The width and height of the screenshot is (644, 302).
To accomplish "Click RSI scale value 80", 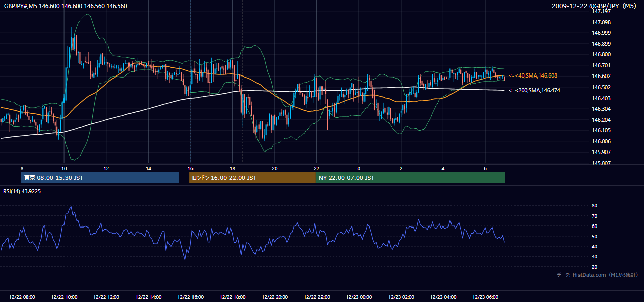I will [x=595, y=206].
